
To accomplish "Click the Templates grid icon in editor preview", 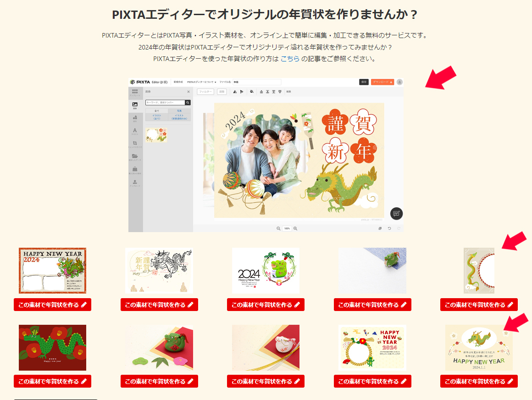I will point(135,92).
